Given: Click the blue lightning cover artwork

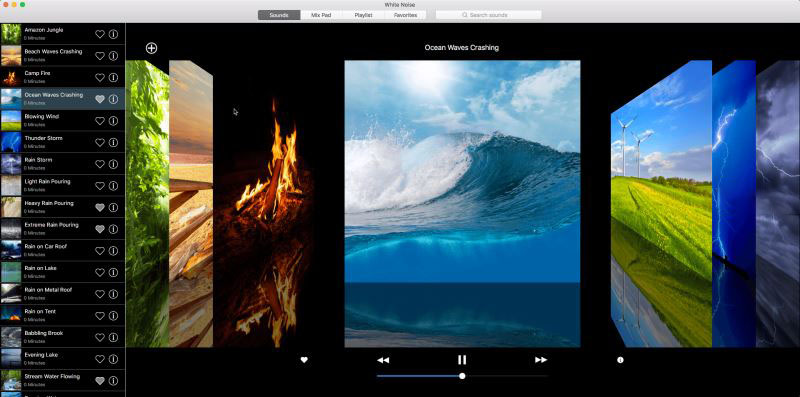Looking at the screenshot, I should click(734, 204).
